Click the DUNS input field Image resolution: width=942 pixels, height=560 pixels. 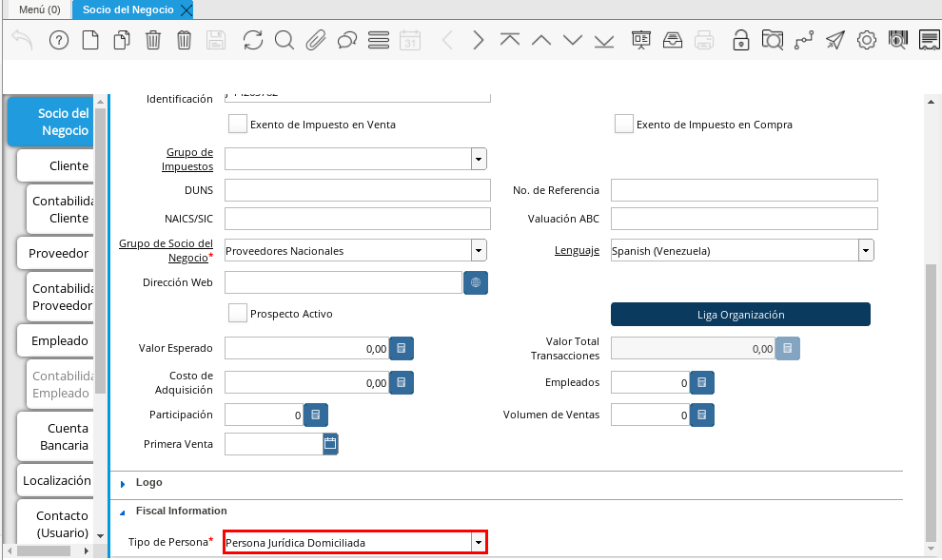tap(357, 190)
